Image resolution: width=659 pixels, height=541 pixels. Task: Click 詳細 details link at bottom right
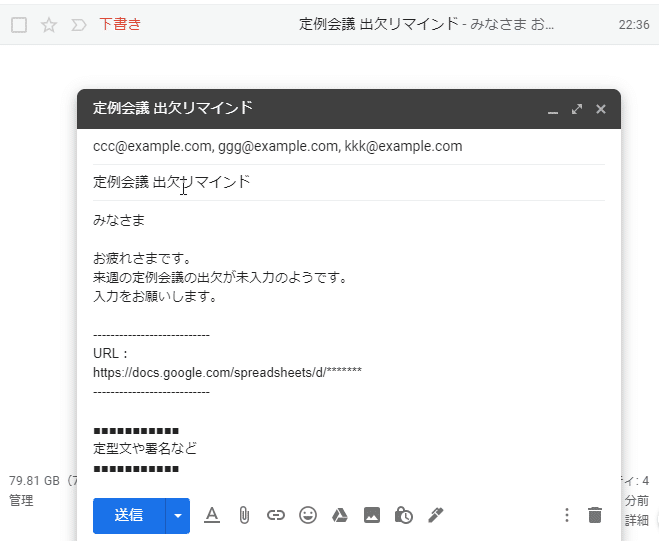(x=636, y=520)
